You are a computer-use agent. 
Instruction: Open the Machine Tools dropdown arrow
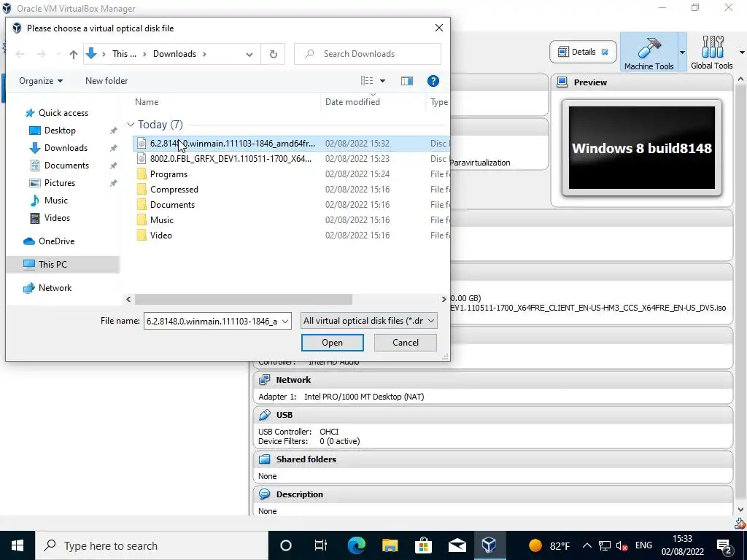tap(682, 52)
